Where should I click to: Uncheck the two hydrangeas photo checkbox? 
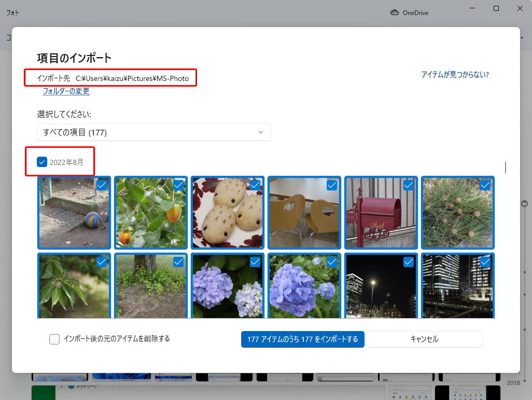pyautogui.click(x=255, y=262)
